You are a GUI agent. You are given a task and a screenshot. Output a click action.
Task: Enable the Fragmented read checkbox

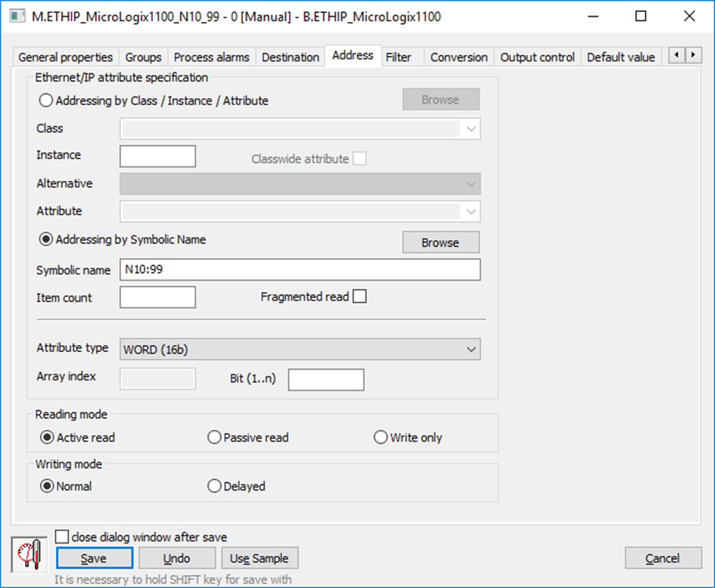tap(360, 297)
